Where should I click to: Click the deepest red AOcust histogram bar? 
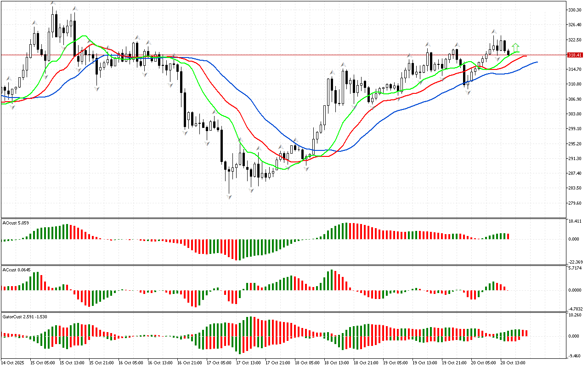pos(236,250)
